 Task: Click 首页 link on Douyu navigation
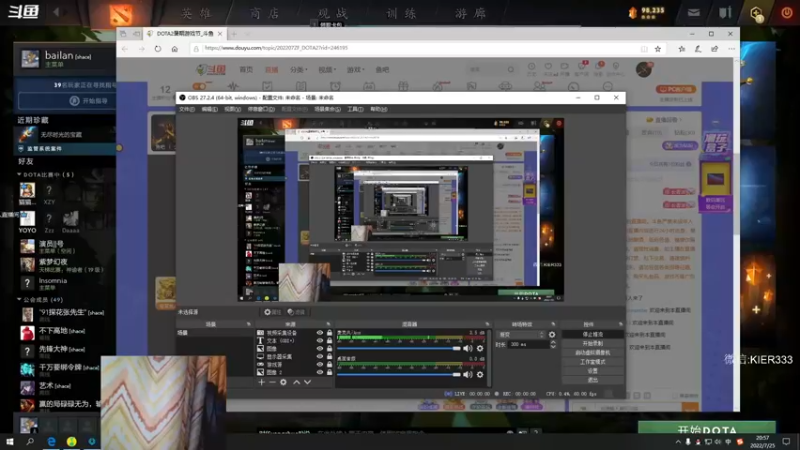pos(246,70)
